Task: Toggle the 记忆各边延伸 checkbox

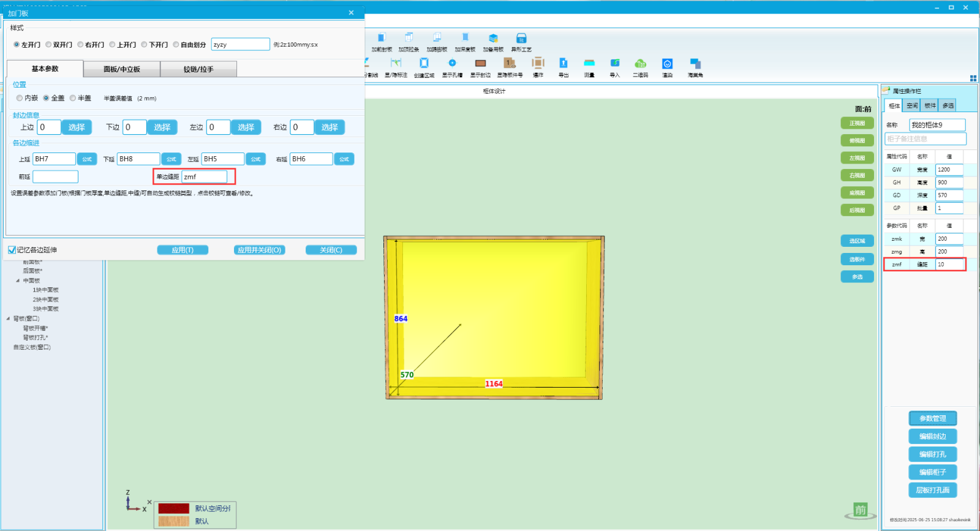Action: tap(12, 250)
